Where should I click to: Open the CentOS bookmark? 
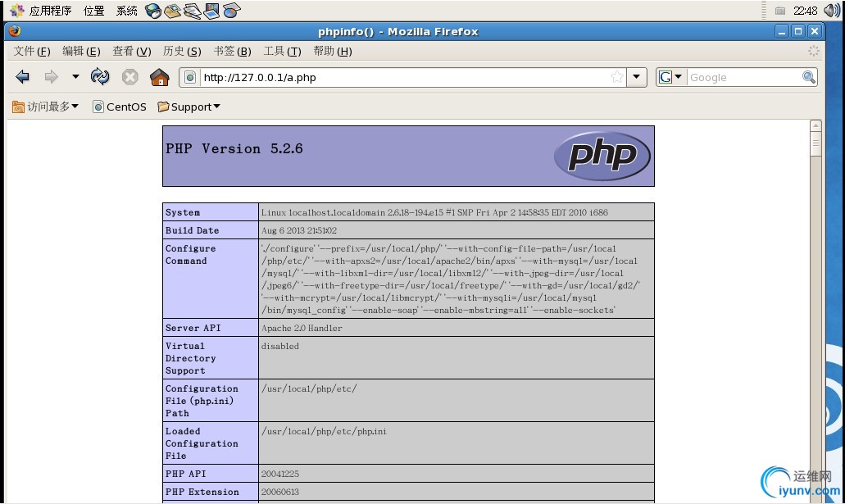[x=120, y=107]
